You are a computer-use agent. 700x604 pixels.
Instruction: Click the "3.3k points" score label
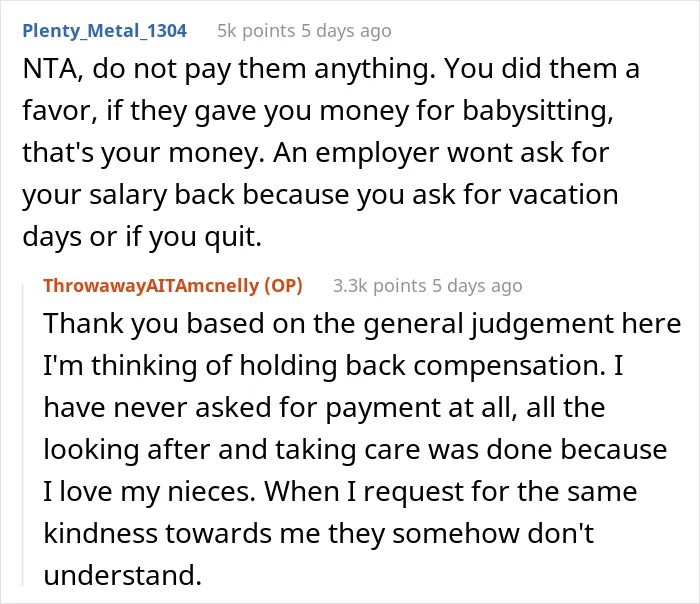(379, 286)
